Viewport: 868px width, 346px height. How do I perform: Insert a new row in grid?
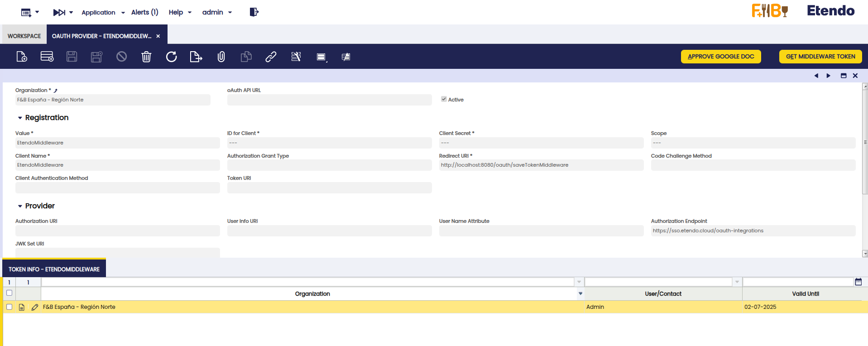(x=47, y=57)
